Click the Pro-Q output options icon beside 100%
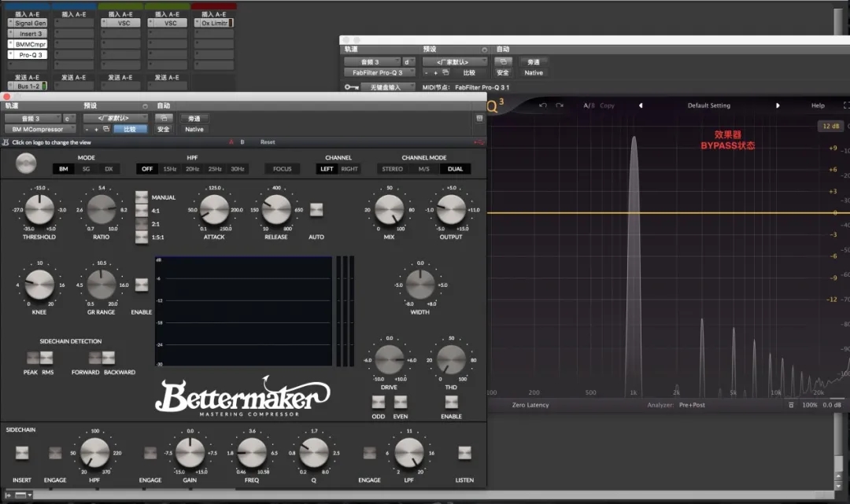The image size is (850, 504). pyautogui.click(x=791, y=405)
